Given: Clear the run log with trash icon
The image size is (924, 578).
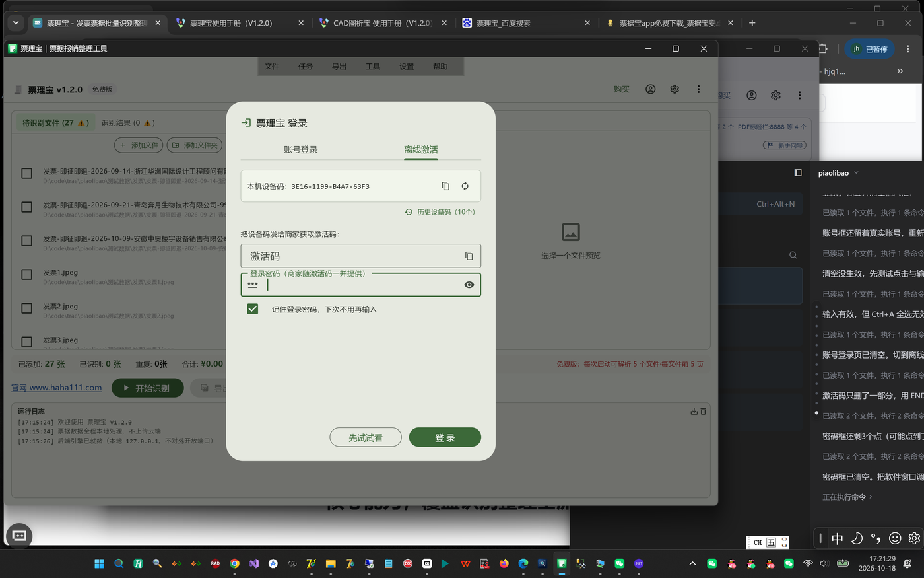Looking at the screenshot, I should (x=703, y=411).
